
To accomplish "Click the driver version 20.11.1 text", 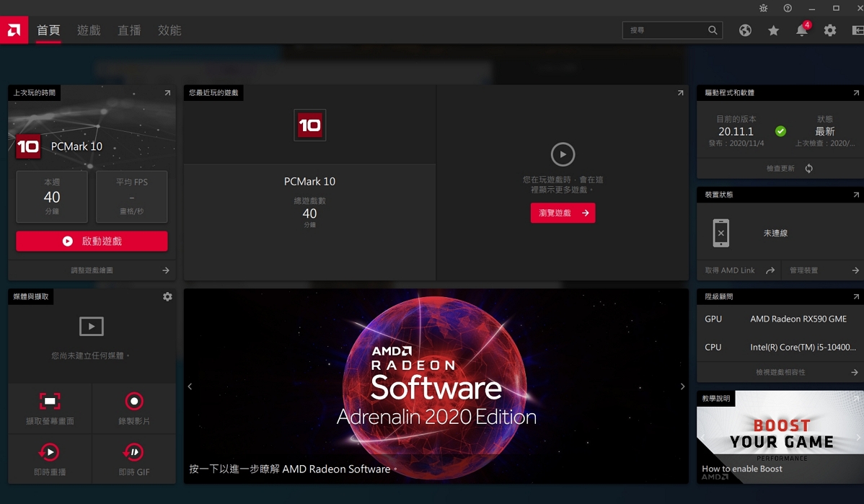I will point(736,132).
